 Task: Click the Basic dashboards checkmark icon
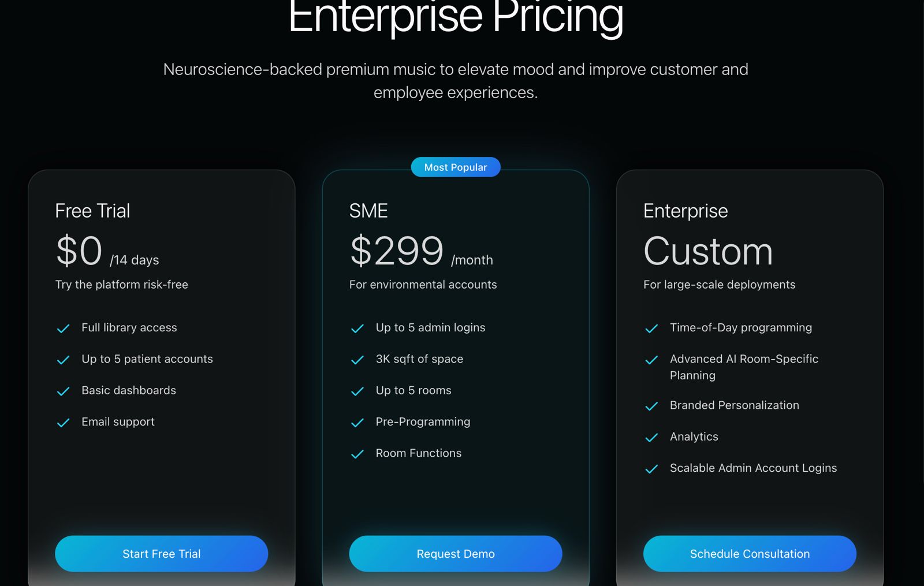tap(64, 391)
